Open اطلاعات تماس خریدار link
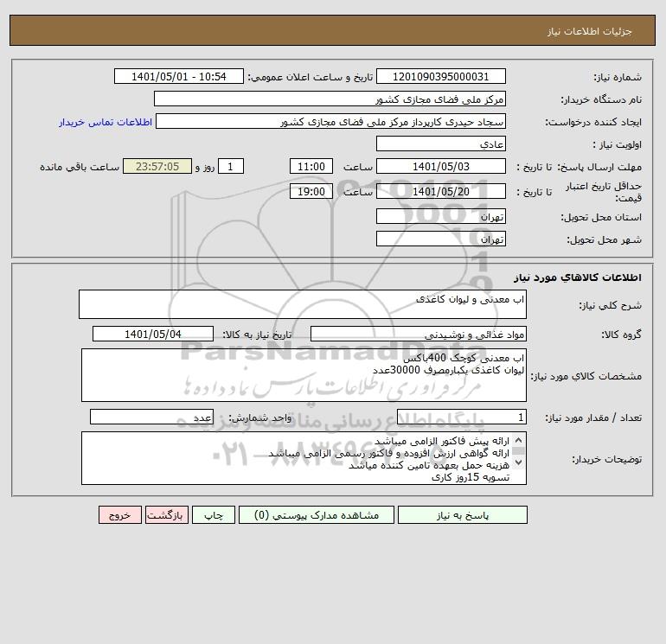The image size is (666, 644). pyautogui.click(x=106, y=122)
